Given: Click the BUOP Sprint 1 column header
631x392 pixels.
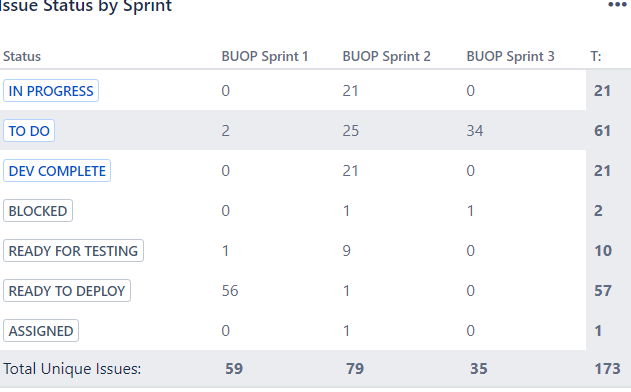Looking at the screenshot, I should coord(265,56).
